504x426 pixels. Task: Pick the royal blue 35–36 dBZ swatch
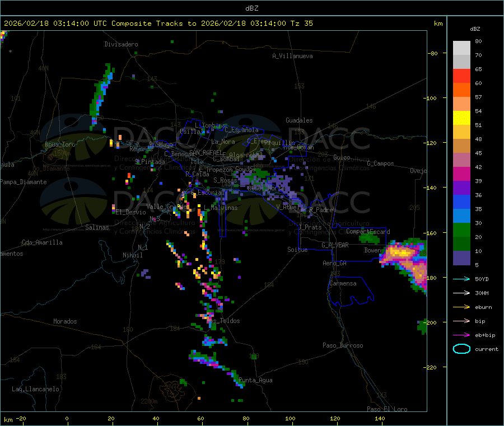tap(461, 202)
